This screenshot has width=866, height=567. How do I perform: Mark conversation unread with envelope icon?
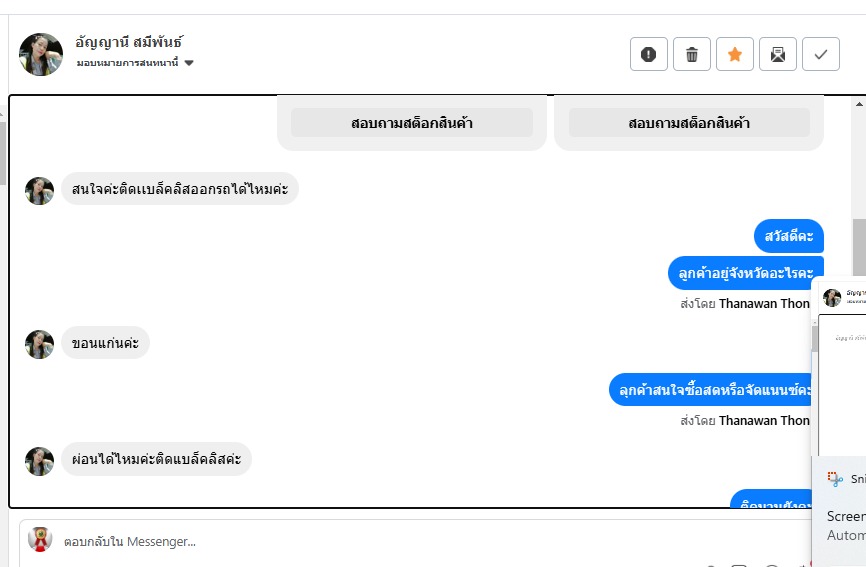point(778,55)
